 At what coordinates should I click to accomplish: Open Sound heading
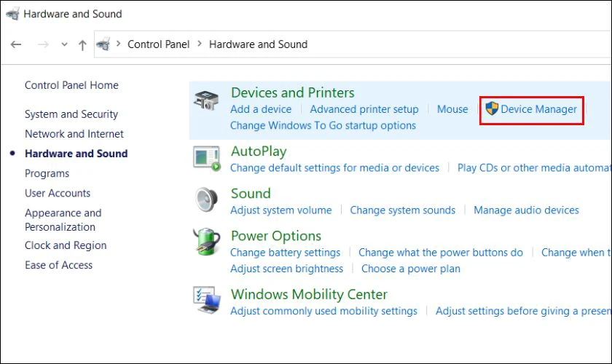pyautogui.click(x=251, y=194)
